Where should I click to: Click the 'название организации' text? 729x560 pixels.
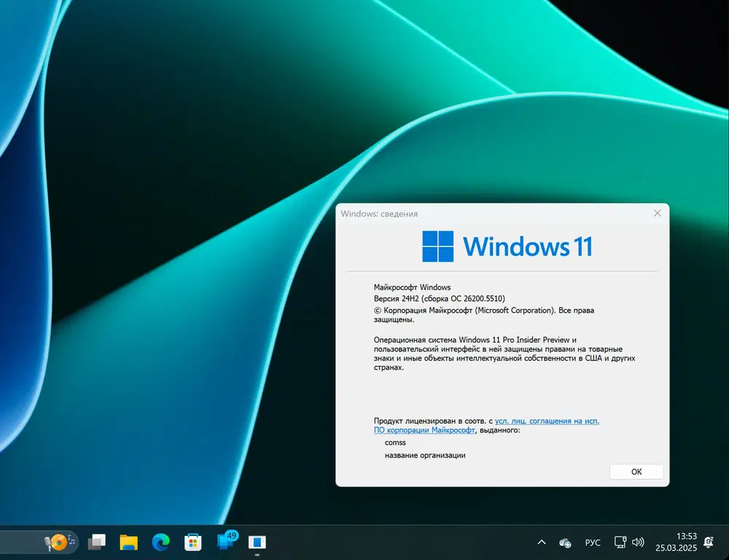point(425,455)
